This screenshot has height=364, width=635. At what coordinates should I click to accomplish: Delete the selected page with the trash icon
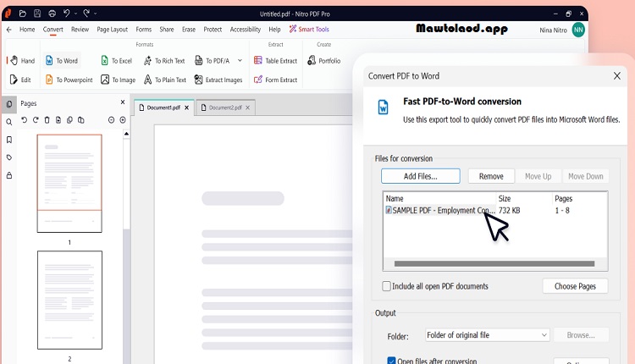pyautogui.click(x=47, y=120)
